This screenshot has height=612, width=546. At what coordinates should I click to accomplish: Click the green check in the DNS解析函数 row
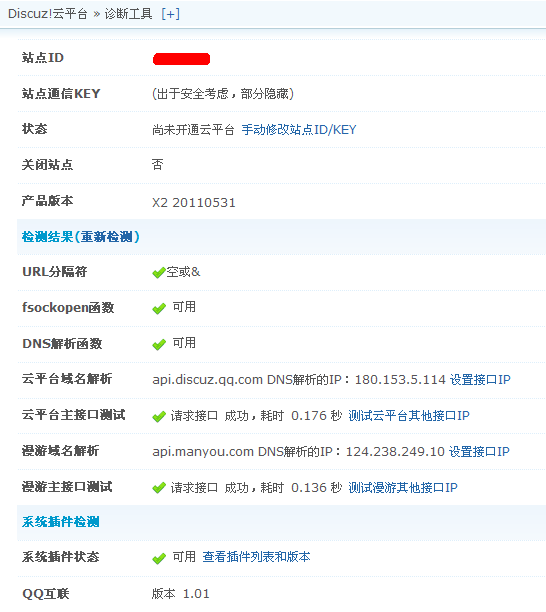tap(159, 345)
